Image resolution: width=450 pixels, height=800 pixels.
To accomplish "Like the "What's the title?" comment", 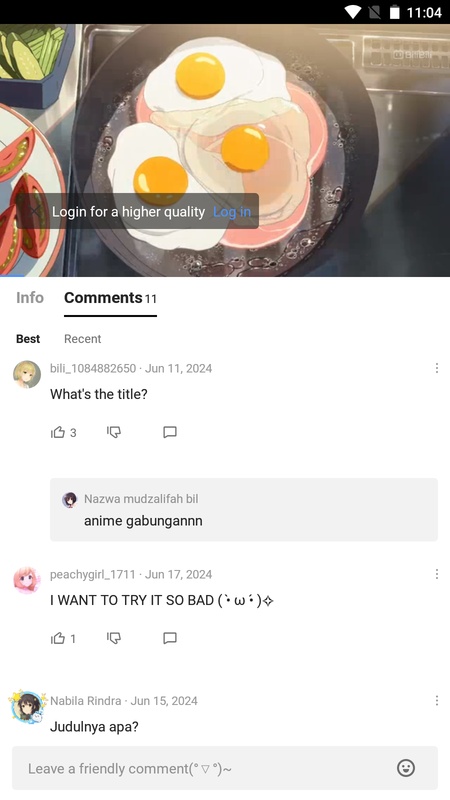I will click(58, 433).
